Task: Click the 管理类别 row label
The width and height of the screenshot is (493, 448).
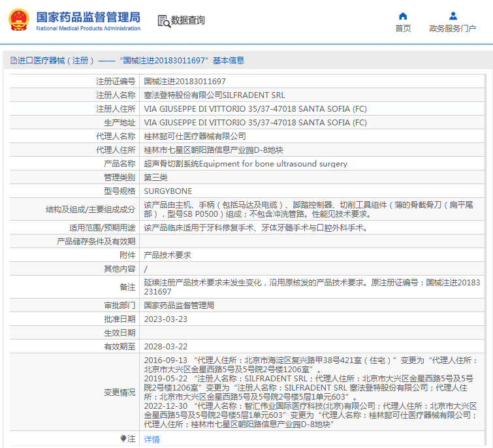Action: point(119,178)
